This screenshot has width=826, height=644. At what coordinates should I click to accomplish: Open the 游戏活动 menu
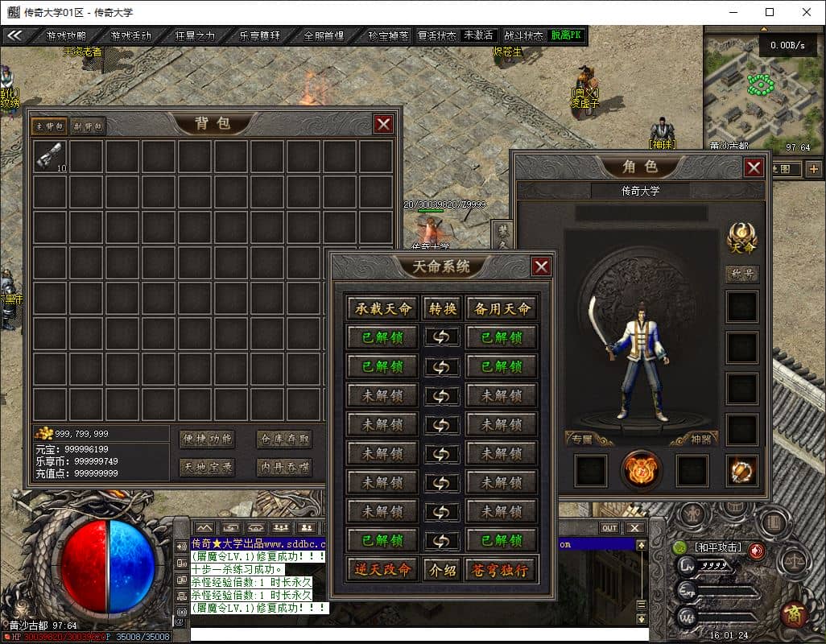pos(130,35)
